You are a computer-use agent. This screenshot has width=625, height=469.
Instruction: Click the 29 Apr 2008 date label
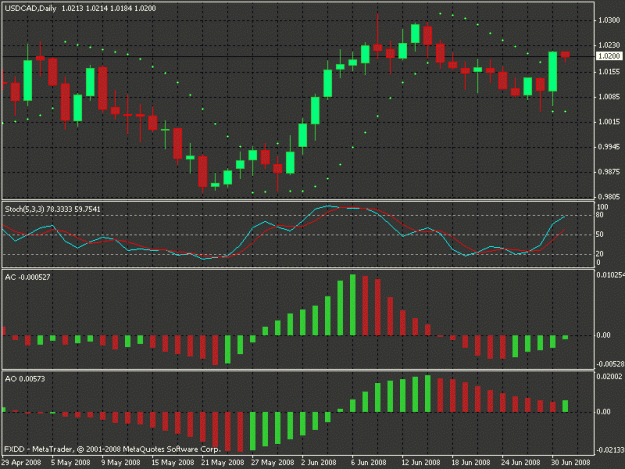(21, 463)
